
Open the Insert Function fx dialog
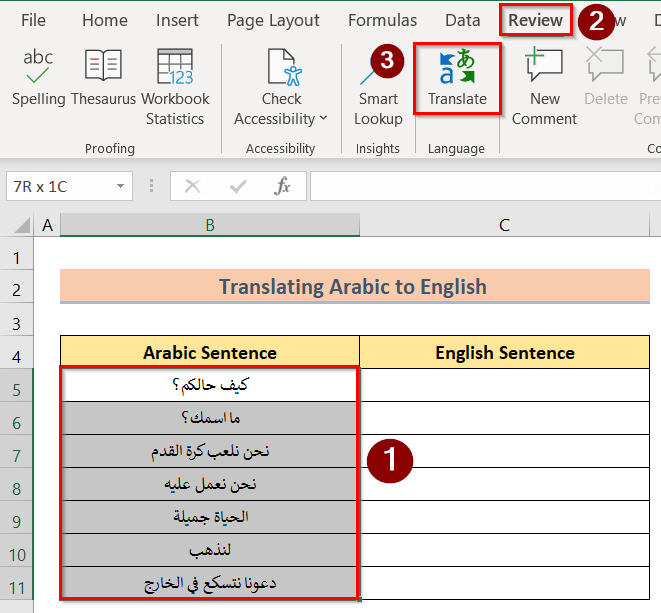282,186
